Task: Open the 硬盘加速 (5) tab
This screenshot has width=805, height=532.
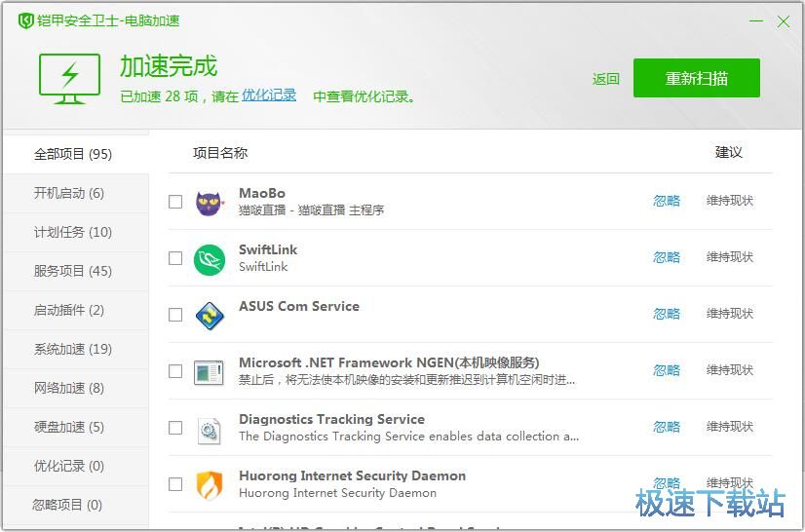Action: click(76, 427)
